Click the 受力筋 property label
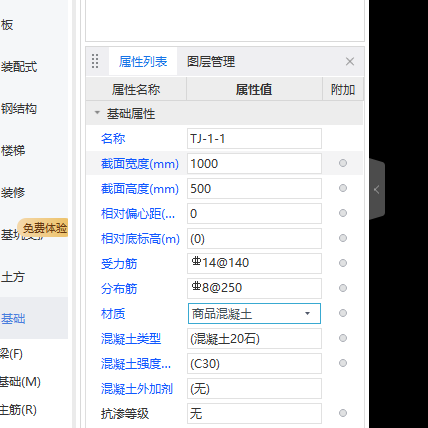This screenshot has height=428, width=428. pos(119,264)
